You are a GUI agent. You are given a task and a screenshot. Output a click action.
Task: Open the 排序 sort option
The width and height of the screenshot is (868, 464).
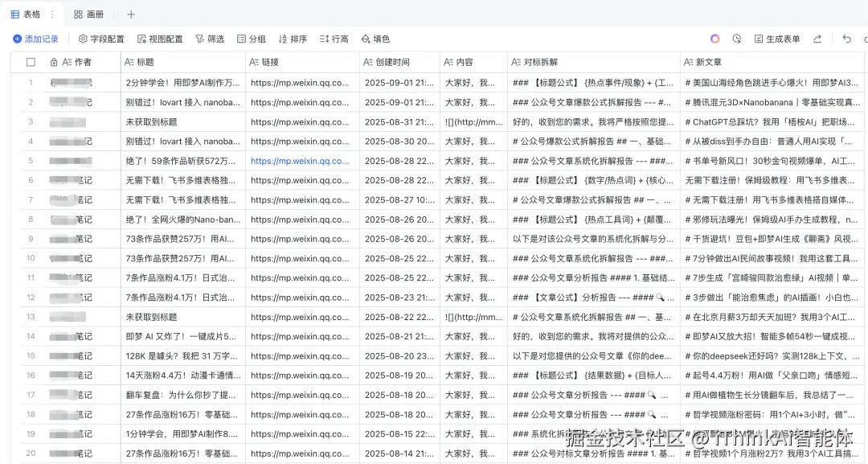click(293, 39)
